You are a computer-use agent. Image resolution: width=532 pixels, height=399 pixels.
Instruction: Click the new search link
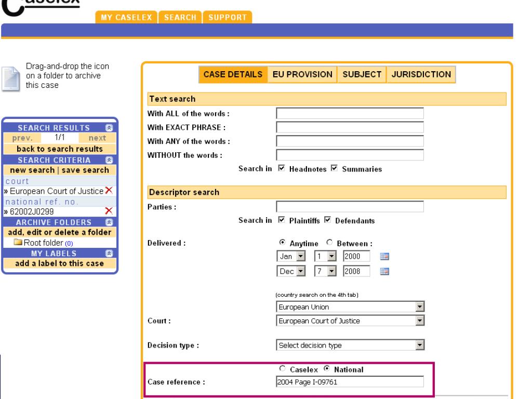click(32, 170)
